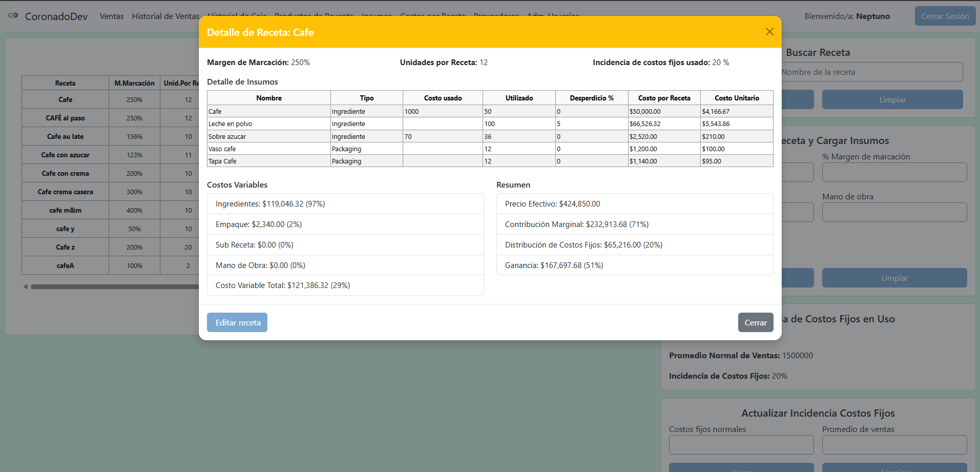
Task: Click the 'Costo Variable Total' line
Action: pyautogui.click(x=345, y=285)
